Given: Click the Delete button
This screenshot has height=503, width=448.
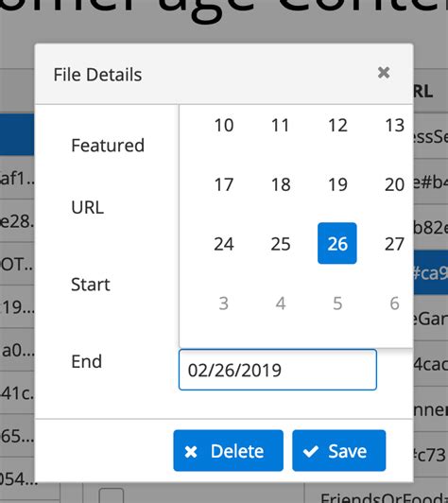Looking at the screenshot, I should pos(229,451).
